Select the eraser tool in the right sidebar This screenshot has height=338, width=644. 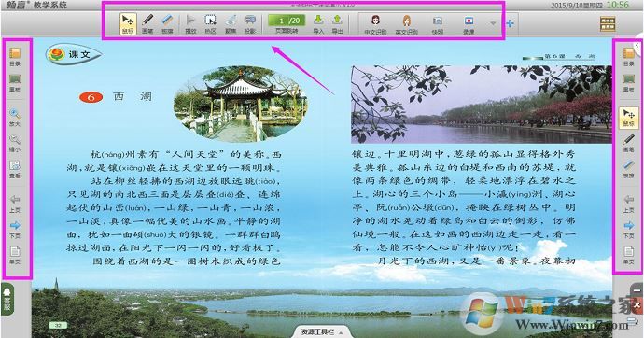pos(628,169)
